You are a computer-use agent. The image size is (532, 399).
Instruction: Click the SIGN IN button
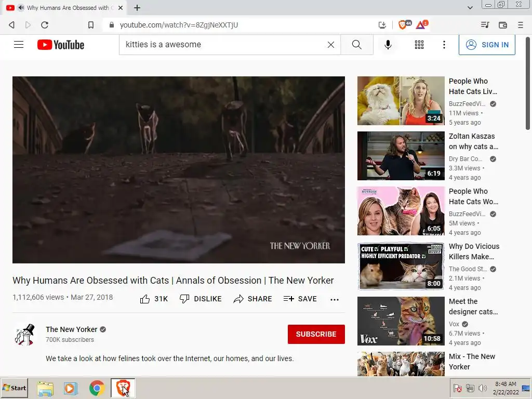click(x=487, y=45)
